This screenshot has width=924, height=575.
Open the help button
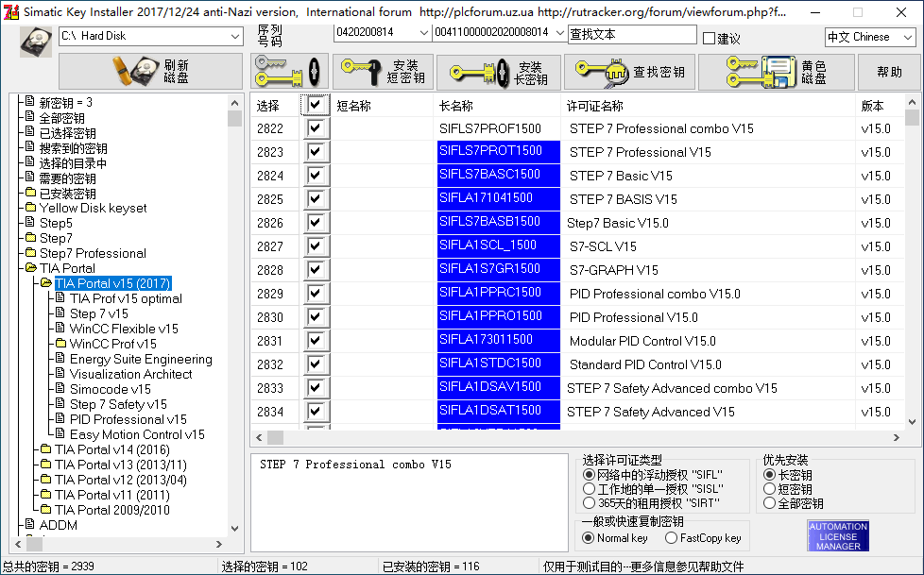(889, 72)
